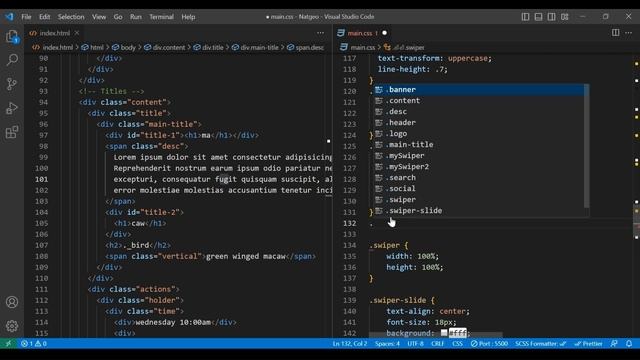Switch to index.html tab
This screenshot has height=360, width=640.
pyautogui.click(x=55, y=33)
